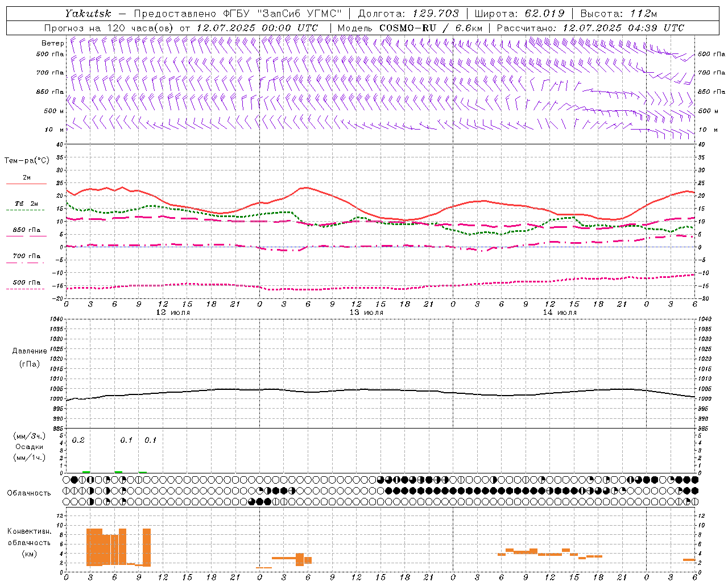This screenshot has width=728, height=582.
Task: Click the Широта: 62.019 field
Action: tap(519, 13)
